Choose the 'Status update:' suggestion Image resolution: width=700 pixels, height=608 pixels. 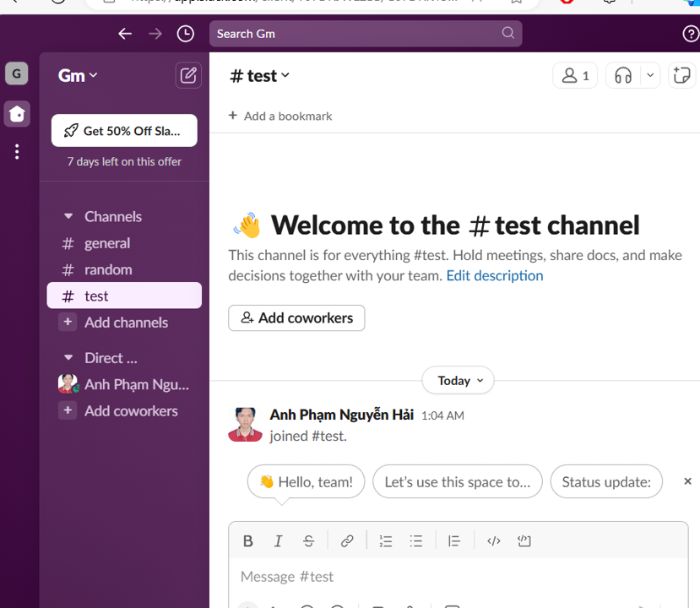pyautogui.click(x=606, y=481)
